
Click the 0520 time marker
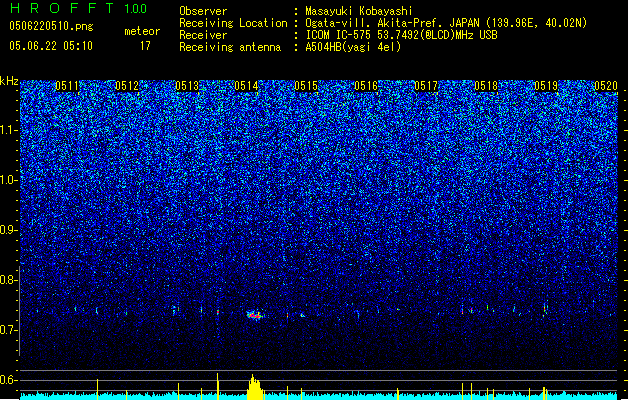(x=606, y=86)
